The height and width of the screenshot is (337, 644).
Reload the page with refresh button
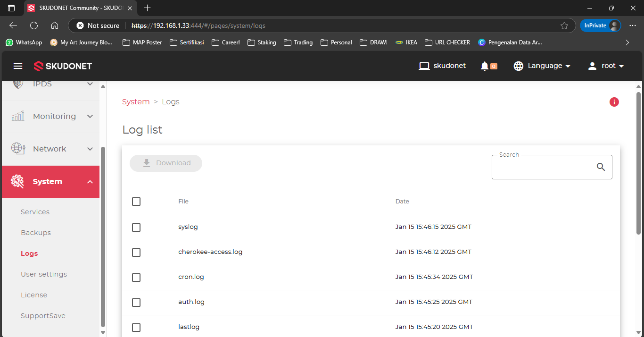tap(34, 25)
